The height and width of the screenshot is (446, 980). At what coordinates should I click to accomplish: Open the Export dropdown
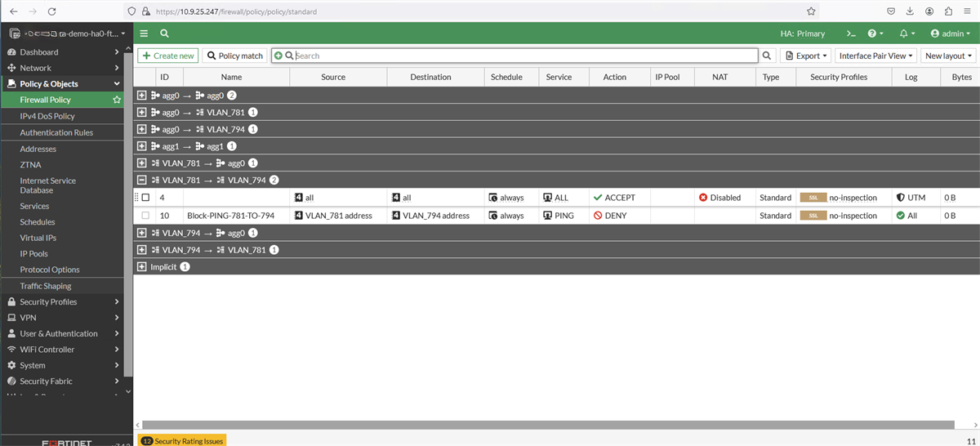pyautogui.click(x=806, y=56)
